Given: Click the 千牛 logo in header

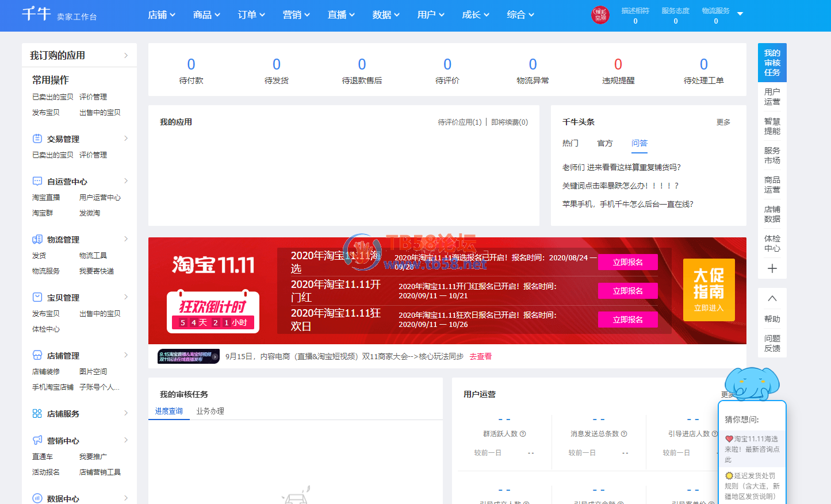Looking at the screenshot, I should click(x=37, y=14).
